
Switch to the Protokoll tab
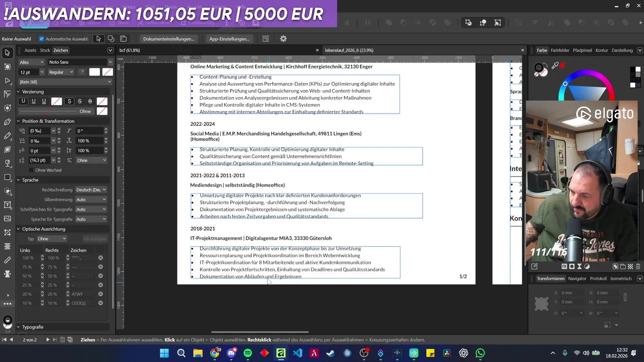click(598, 279)
